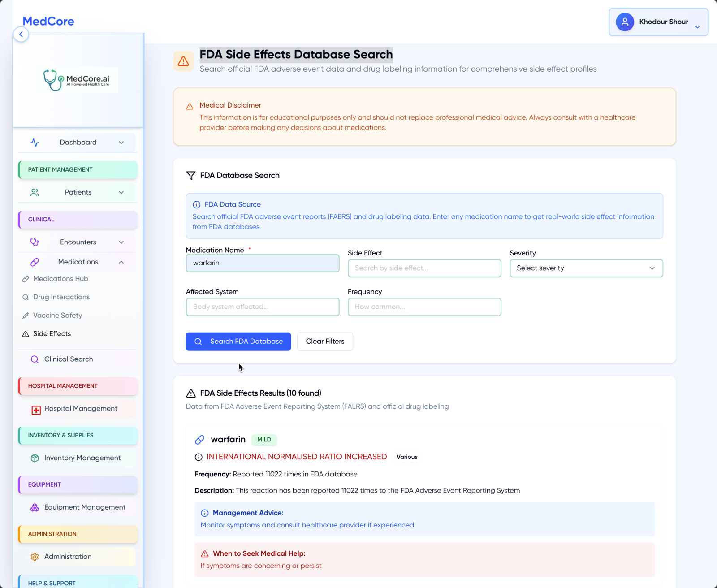Click the Side Effect search field
The width and height of the screenshot is (717, 588).
(x=424, y=268)
